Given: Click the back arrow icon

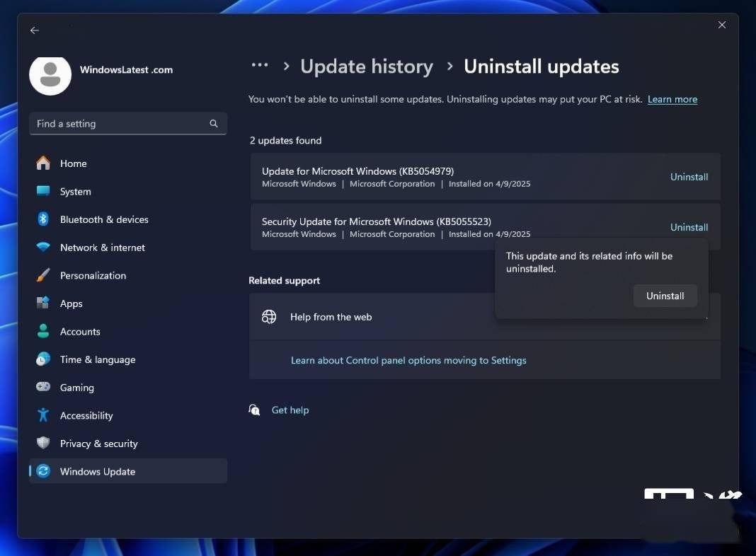Looking at the screenshot, I should (x=34, y=30).
